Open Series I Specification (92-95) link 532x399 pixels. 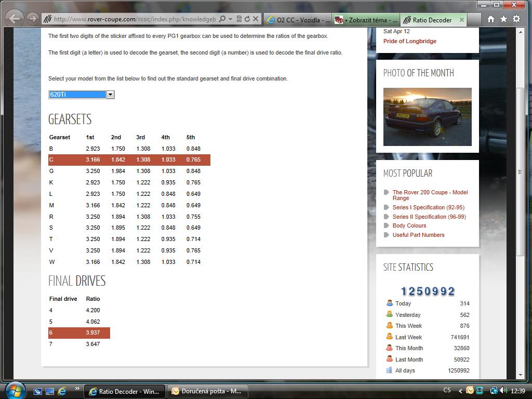[428, 207]
